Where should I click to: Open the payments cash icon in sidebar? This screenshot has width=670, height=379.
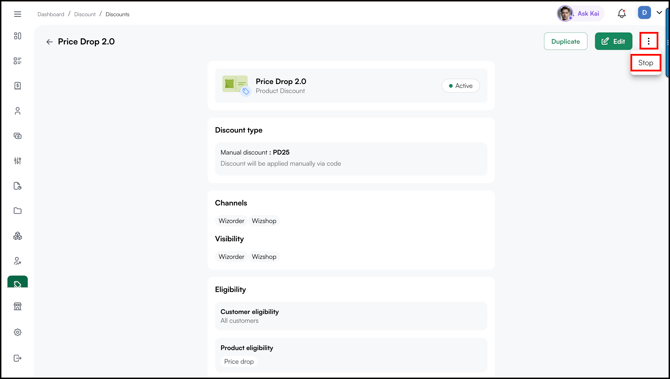18,136
